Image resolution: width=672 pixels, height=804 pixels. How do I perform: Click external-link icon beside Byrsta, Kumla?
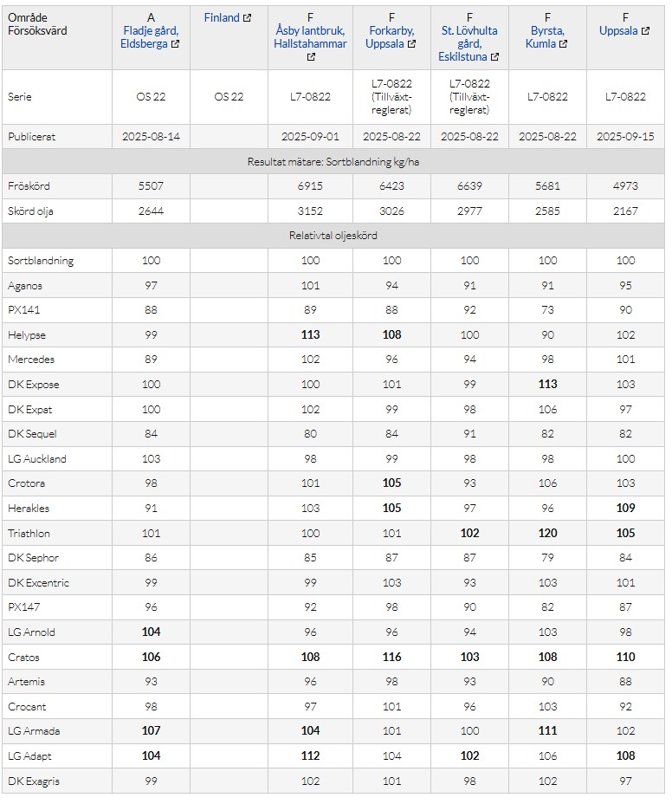(x=564, y=44)
